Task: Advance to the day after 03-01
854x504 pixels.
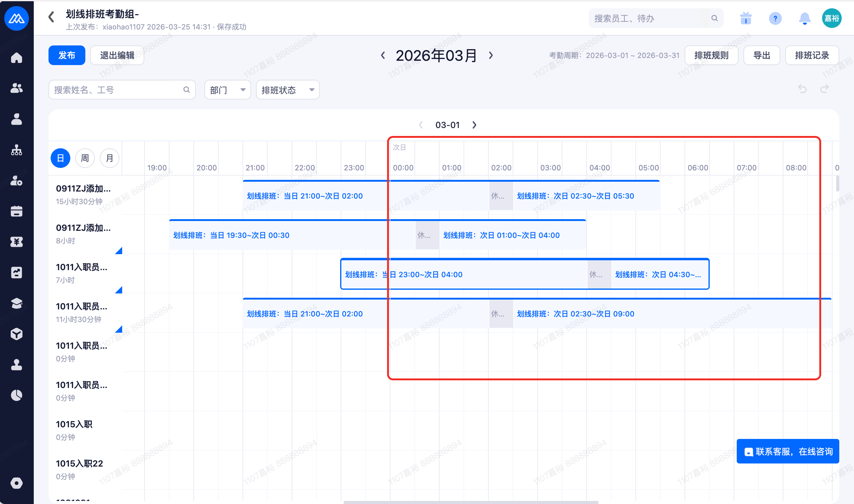Action: pyautogui.click(x=474, y=125)
